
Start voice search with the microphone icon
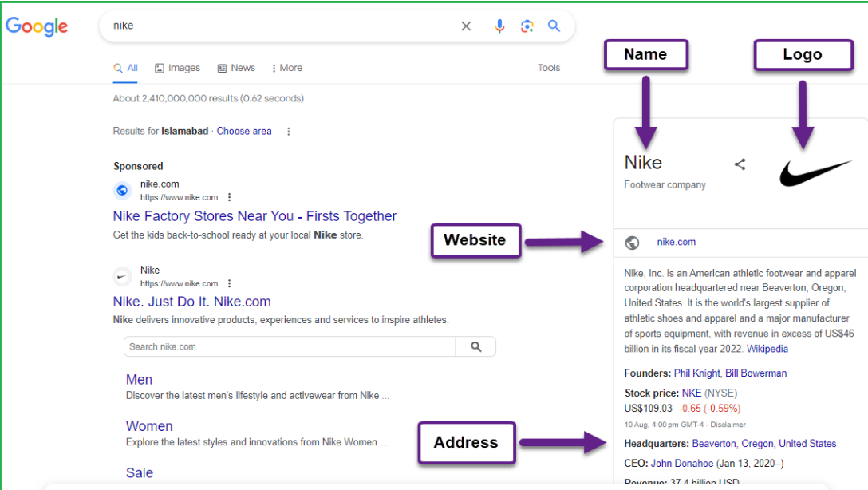[x=500, y=26]
